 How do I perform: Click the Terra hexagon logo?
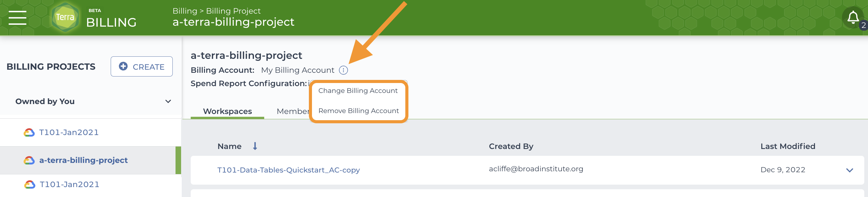[x=65, y=17]
